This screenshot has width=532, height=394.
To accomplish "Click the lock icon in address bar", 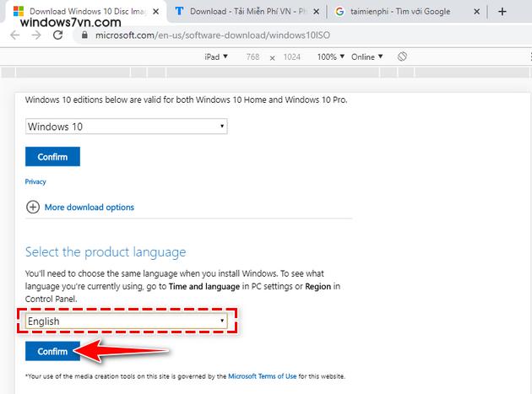I will pos(82,35).
